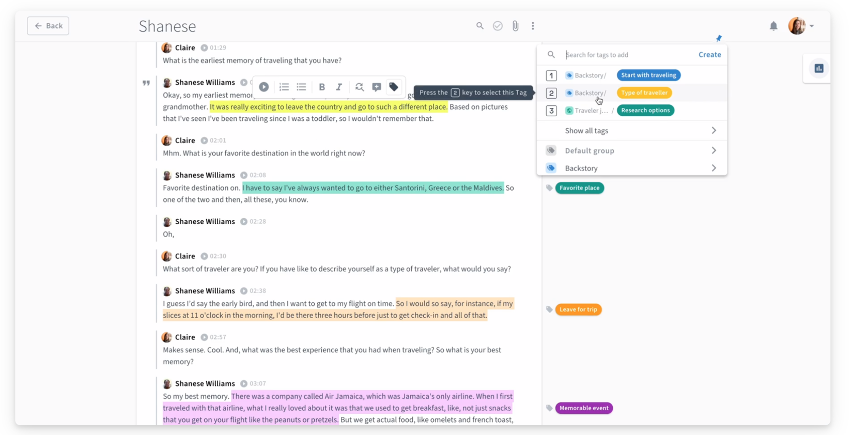Toggle italic formatting

(x=339, y=87)
